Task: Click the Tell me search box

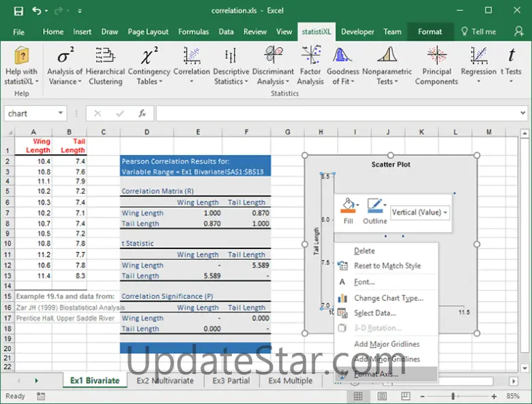Action: pyautogui.click(x=479, y=32)
